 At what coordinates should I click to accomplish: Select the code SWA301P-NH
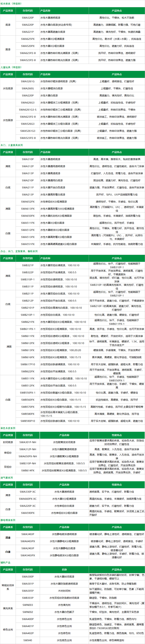point(28,442)
